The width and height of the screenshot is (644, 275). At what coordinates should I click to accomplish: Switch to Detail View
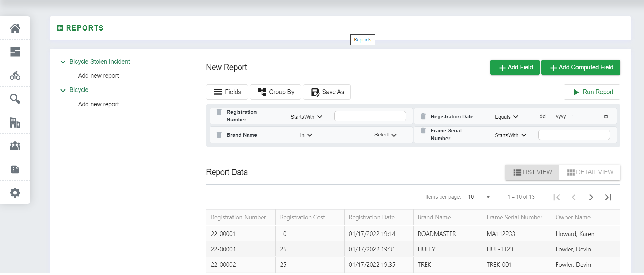click(590, 172)
